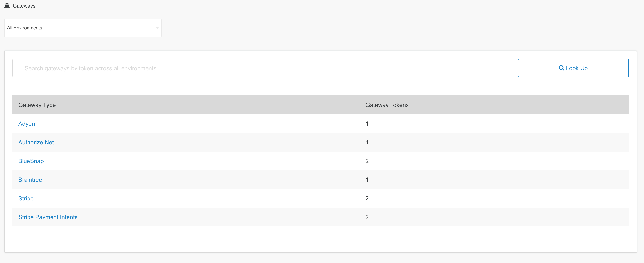Screen dimensions: 644x263
Task: Open the All Environments dropdown
Action: [x=83, y=28]
